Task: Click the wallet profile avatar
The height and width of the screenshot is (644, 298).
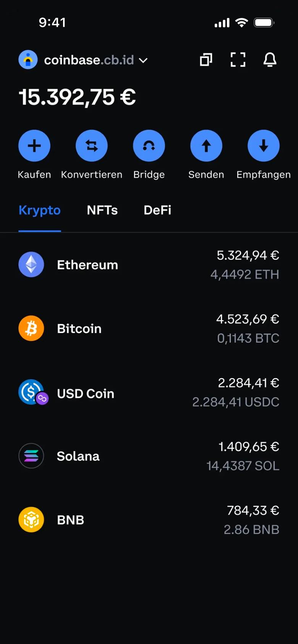Action: [x=28, y=60]
